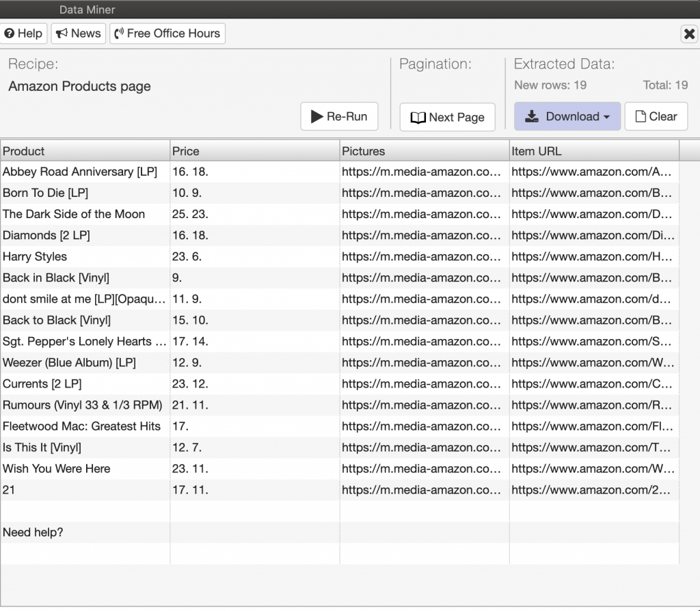Click Re-Run to extract data again
This screenshot has width=700, height=611.
click(x=339, y=116)
